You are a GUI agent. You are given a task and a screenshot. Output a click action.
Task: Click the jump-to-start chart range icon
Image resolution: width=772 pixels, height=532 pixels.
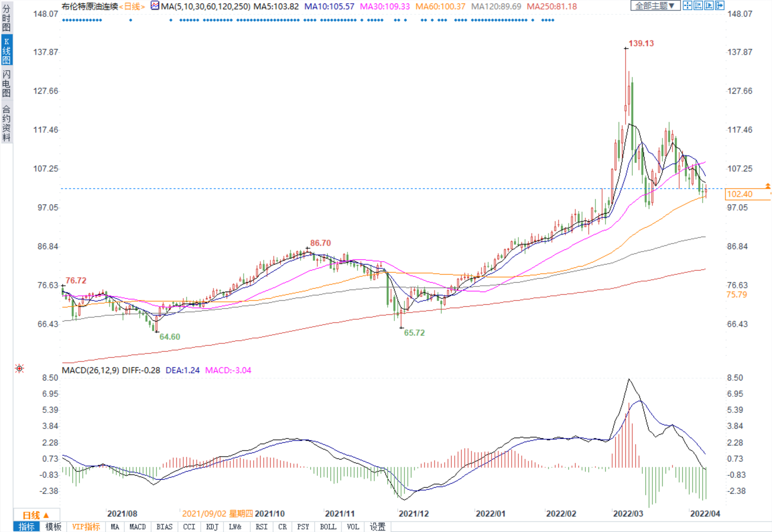[x=698, y=6]
